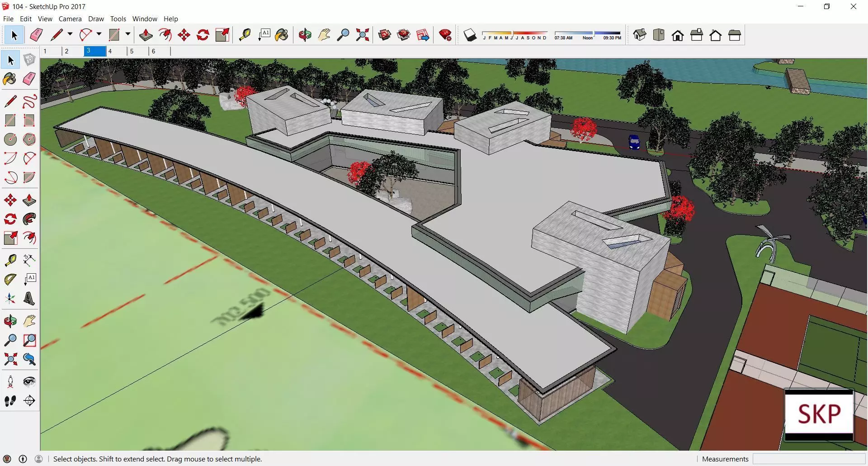Click the Previous view tool
This screenshot has height=466, width=868.
tap(29, 359)
